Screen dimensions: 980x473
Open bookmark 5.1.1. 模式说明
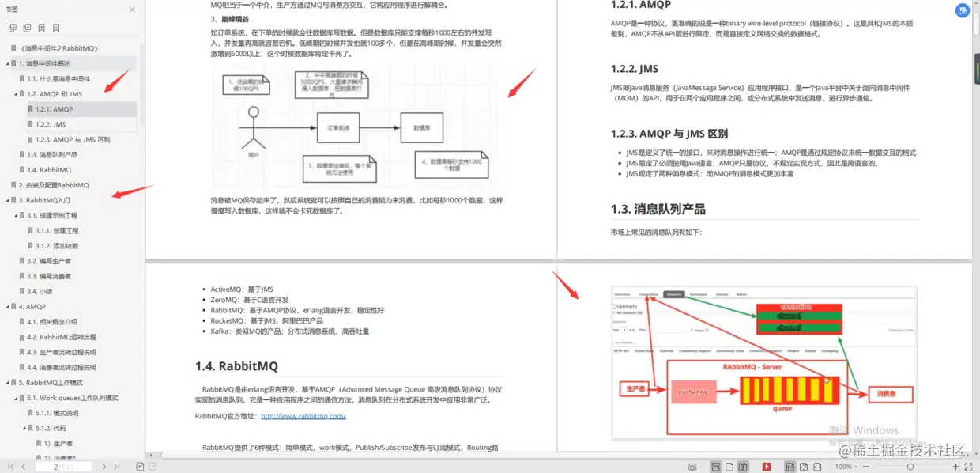click(x=57, y=413)
